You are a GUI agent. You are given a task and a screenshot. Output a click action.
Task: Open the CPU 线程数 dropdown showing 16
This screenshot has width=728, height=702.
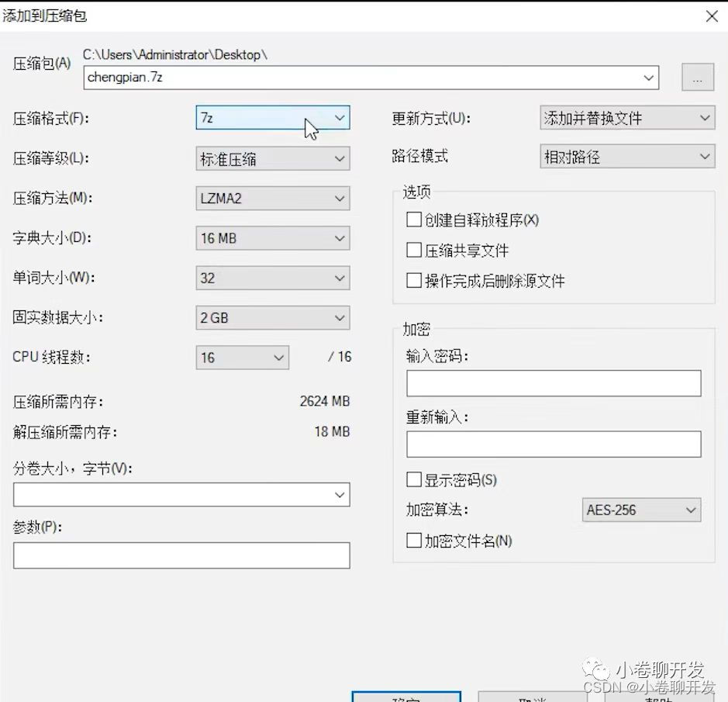[243, 358]
